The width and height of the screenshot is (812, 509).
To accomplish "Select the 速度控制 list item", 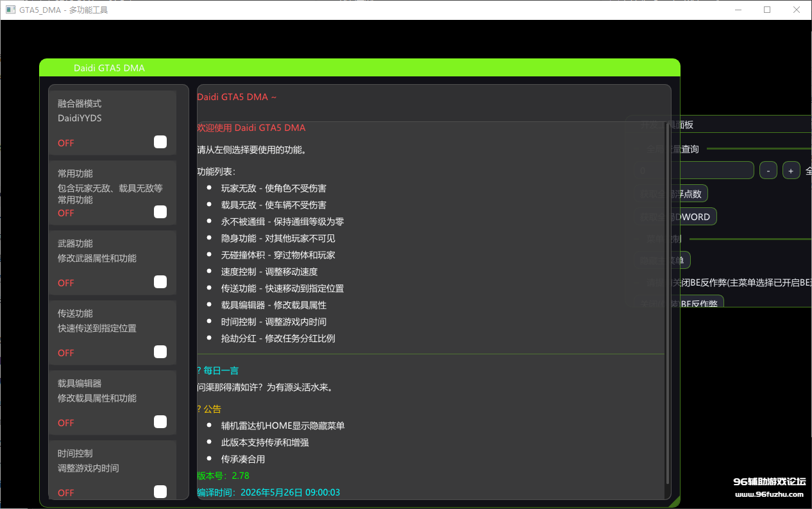I will [269, 272].
